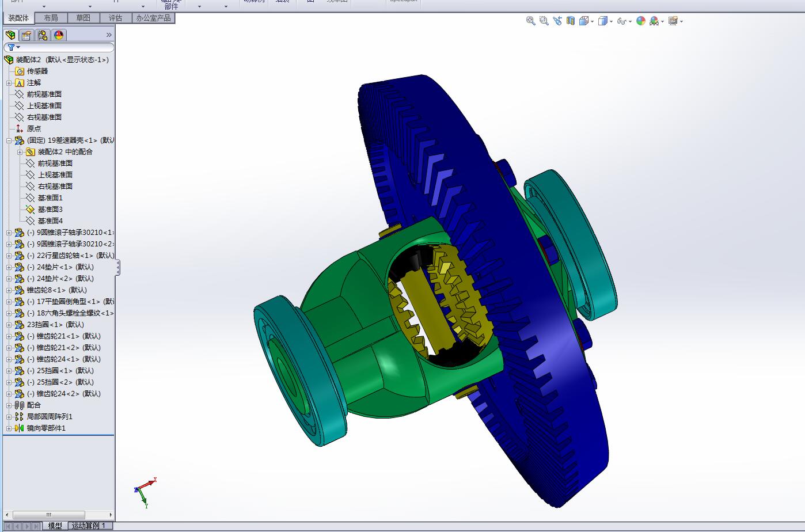Open the DisplayManager tab icon
The width and height of the screenshot is (805, 532).
(x=59, y=35)
